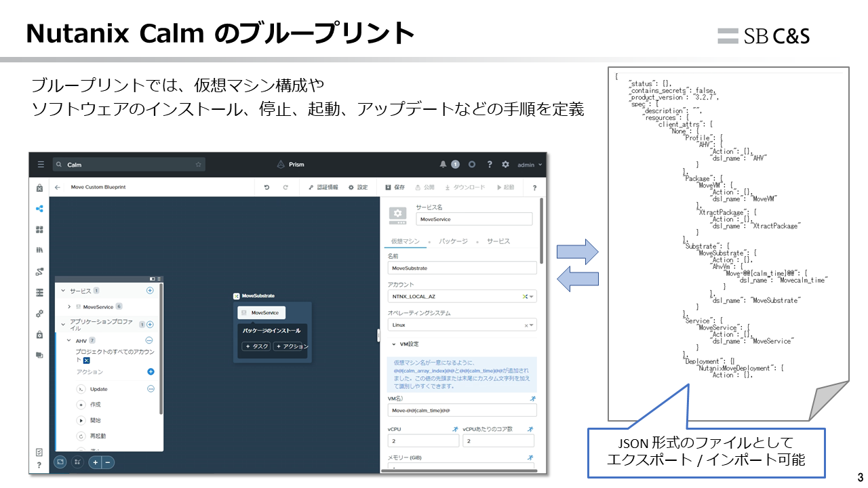Toggle runtime-editable icon for cores per vCPU
The height and width of the screenshot is (488, 868).
point(530,429)
